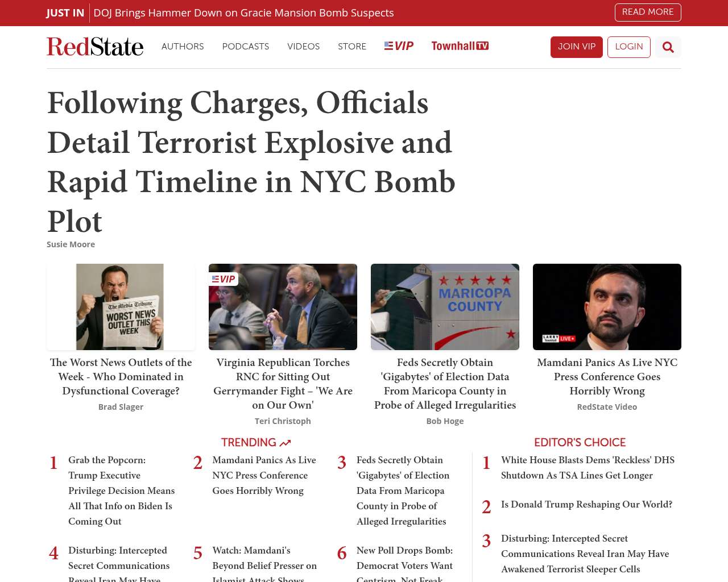Open the Townhall TV logo link
Screen dimensions: 728x582
coord(460,46)
